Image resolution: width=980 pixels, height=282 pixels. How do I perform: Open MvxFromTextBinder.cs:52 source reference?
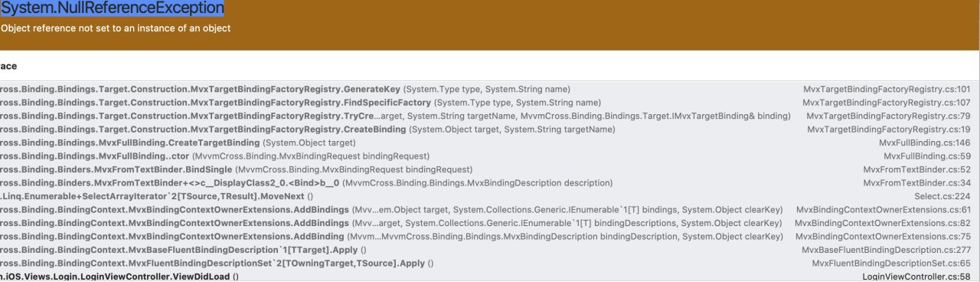(x=917, y=169)
